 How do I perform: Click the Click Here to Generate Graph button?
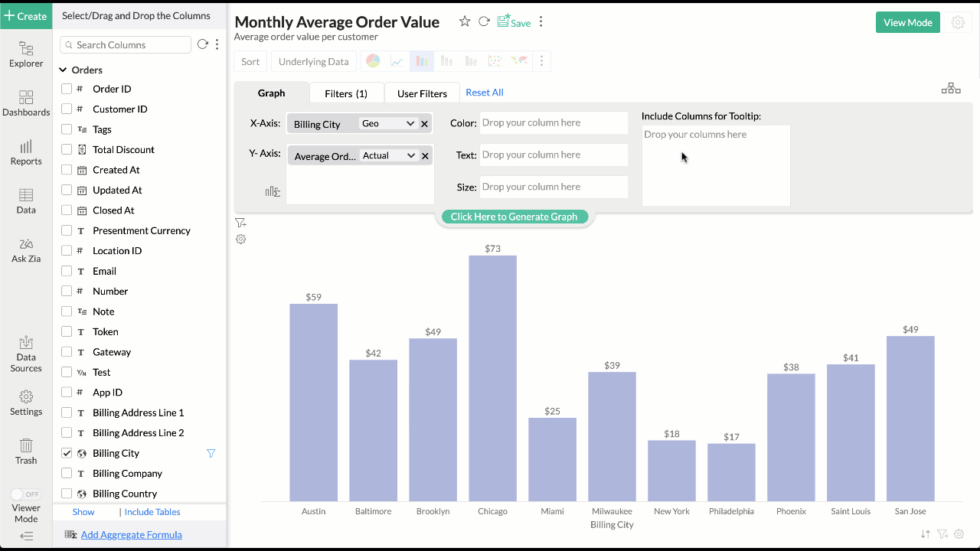514,217
